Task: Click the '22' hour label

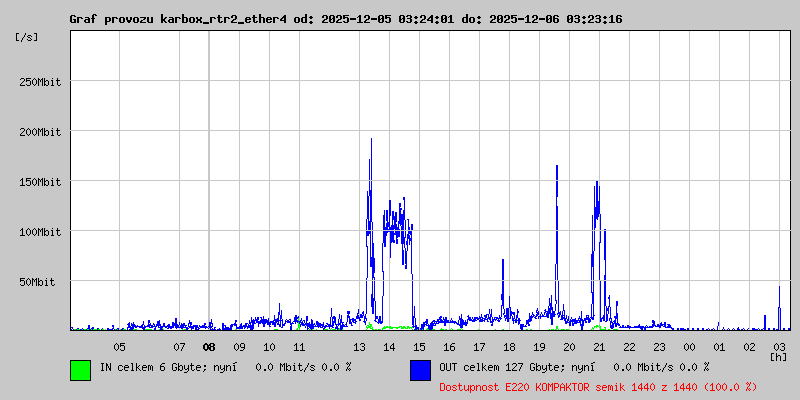Action: click(630, 347)
